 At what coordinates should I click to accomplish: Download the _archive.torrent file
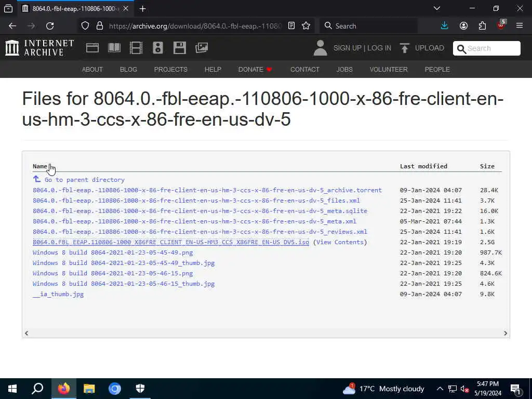pyautogui.click(x=207, y=190)
